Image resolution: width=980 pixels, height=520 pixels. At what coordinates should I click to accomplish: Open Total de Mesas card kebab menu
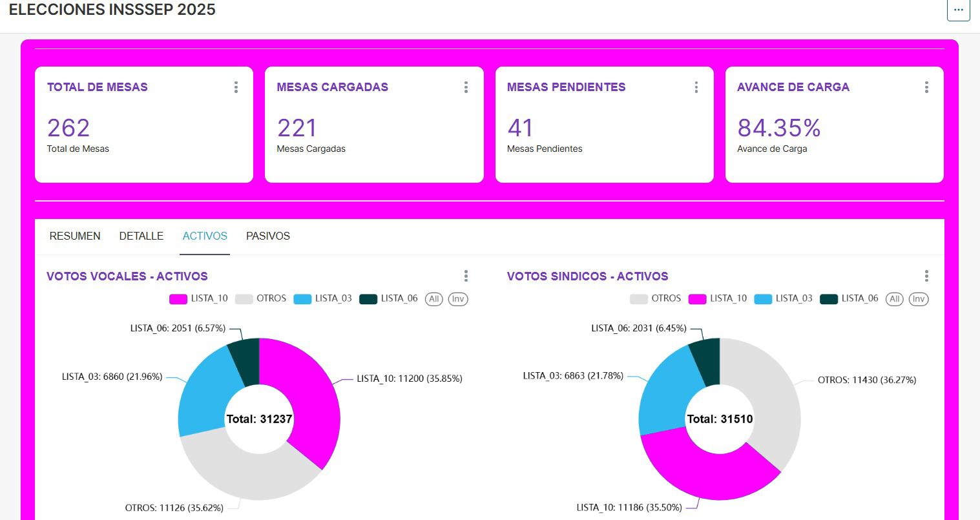tap(236, 87)
